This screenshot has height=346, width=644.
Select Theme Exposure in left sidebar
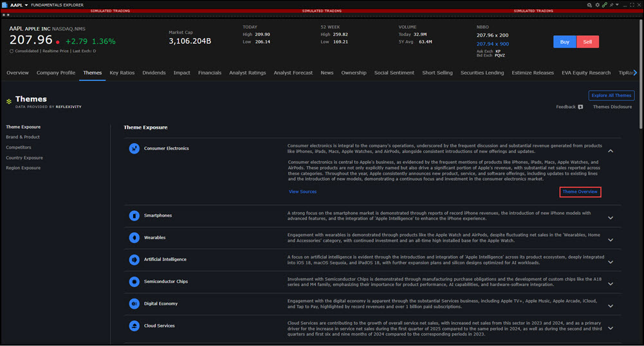point(23,127)
